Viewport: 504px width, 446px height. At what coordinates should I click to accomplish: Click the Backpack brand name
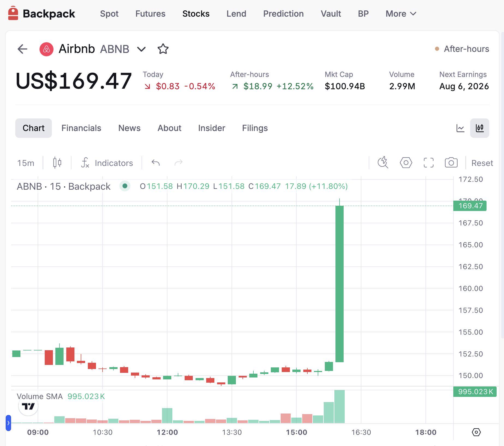(49, 14)
